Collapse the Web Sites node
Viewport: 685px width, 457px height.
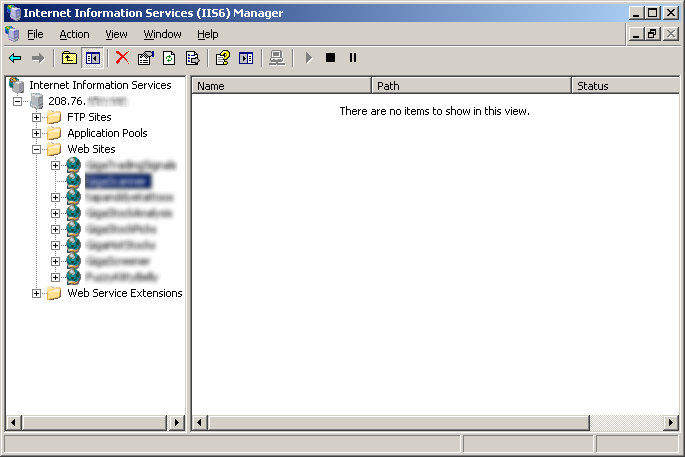coord(37,149)
